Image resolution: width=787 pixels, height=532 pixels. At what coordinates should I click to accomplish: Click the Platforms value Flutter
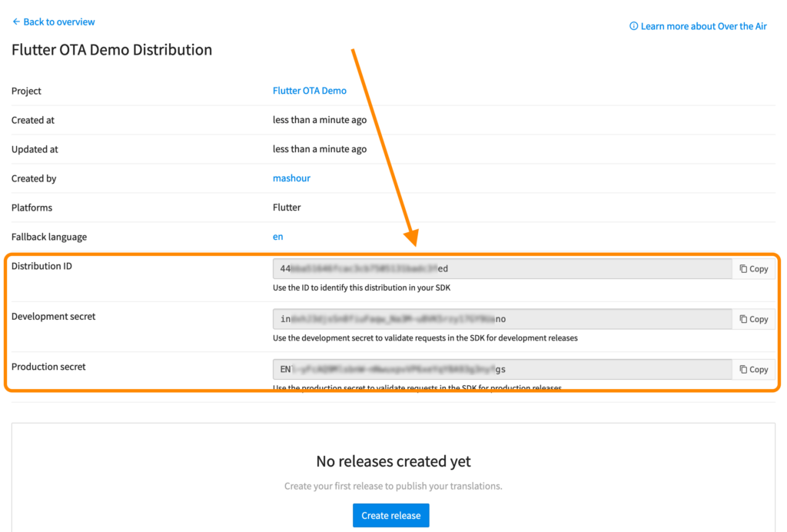(287, 208)
